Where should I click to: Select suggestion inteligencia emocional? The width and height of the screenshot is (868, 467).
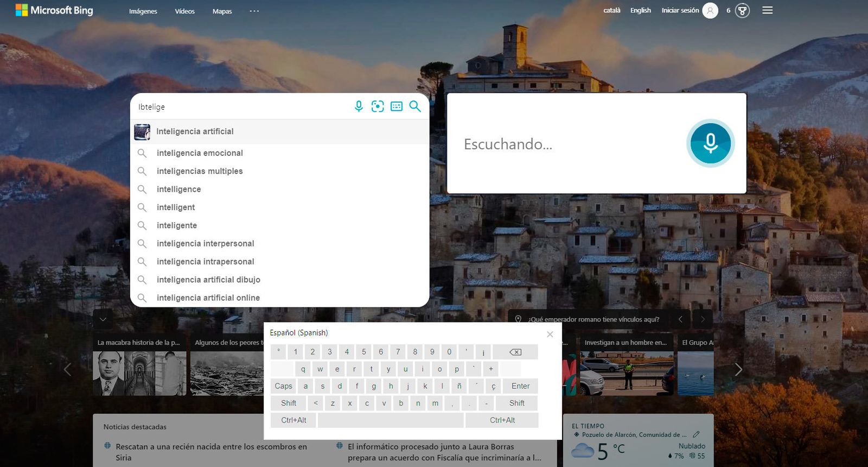click(280, 153)
